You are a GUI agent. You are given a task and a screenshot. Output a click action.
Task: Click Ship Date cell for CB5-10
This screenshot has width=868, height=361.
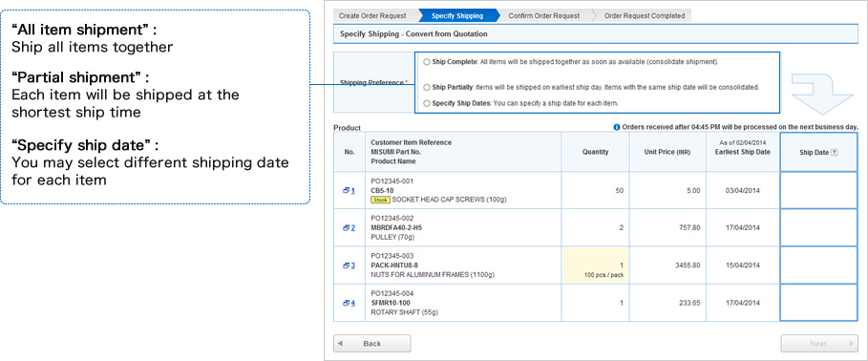(818, 190)
